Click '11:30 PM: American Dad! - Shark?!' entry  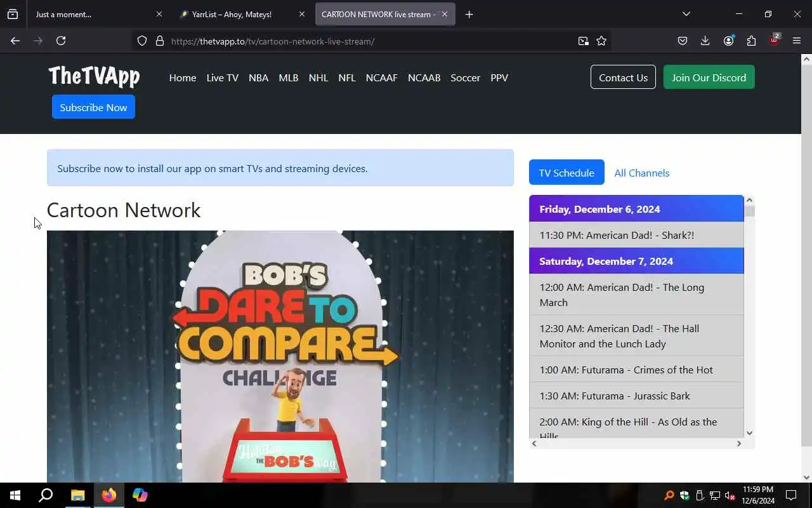pyautogui.click(x=636, y=235)
